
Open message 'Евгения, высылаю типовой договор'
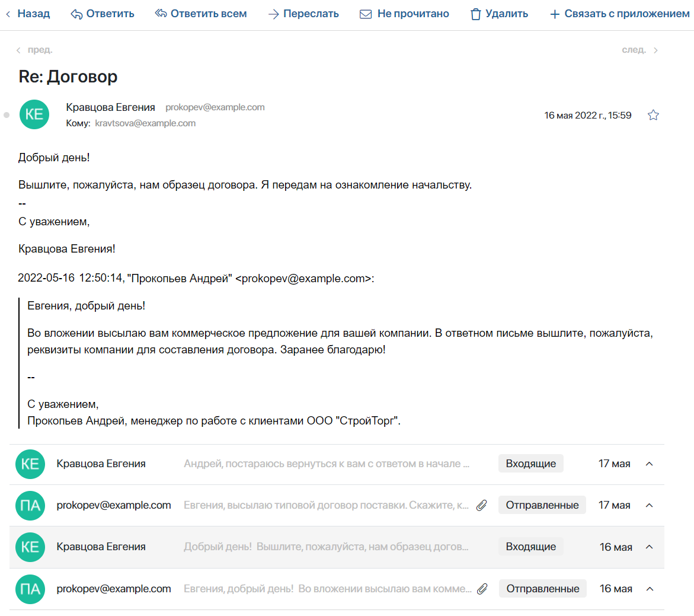click(x=326, y=505)
